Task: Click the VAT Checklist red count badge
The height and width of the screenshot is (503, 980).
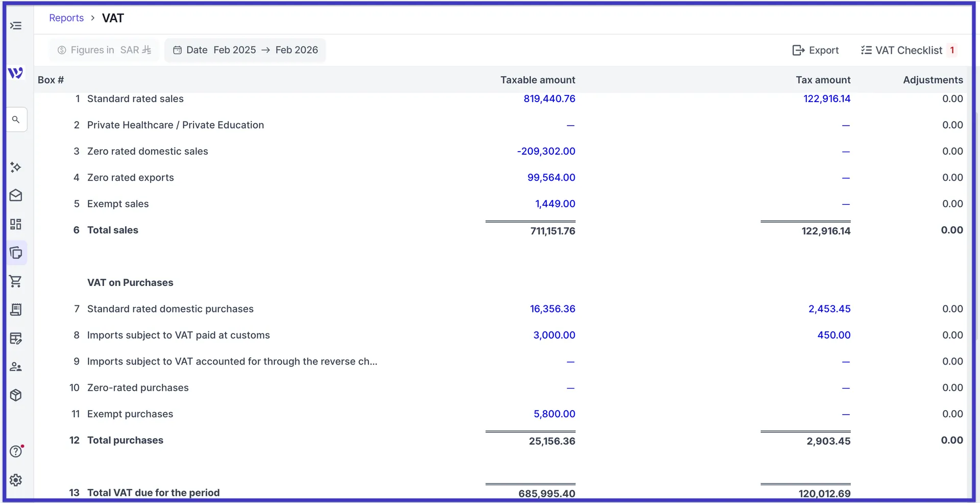Action: tap(952, 50)
